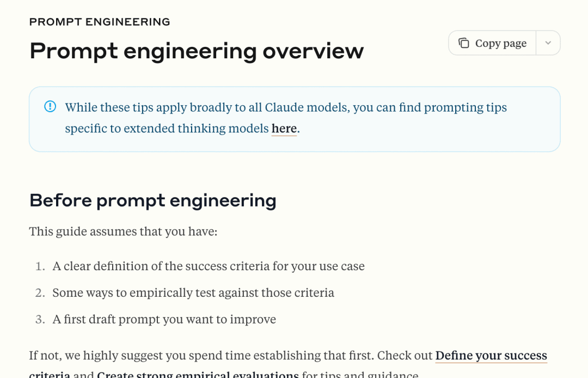Click list item about first draft prompt
Screen dimensions: 588x378
164,319
